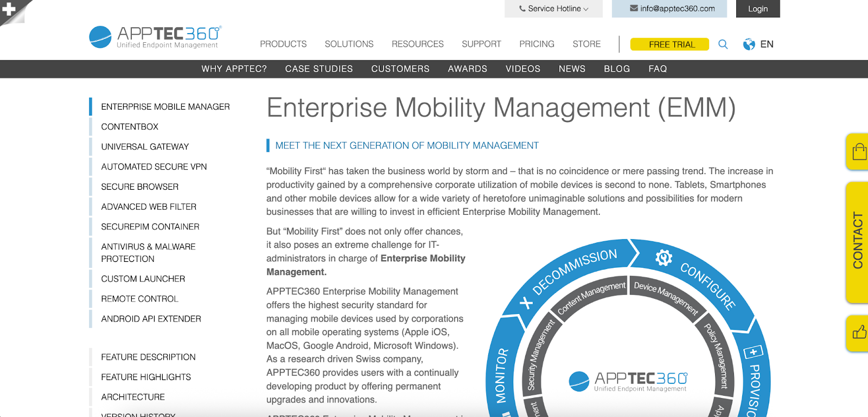Open Architecture sidebar link
The width and height of the screenshot is (868, 417).
point(133,397)
